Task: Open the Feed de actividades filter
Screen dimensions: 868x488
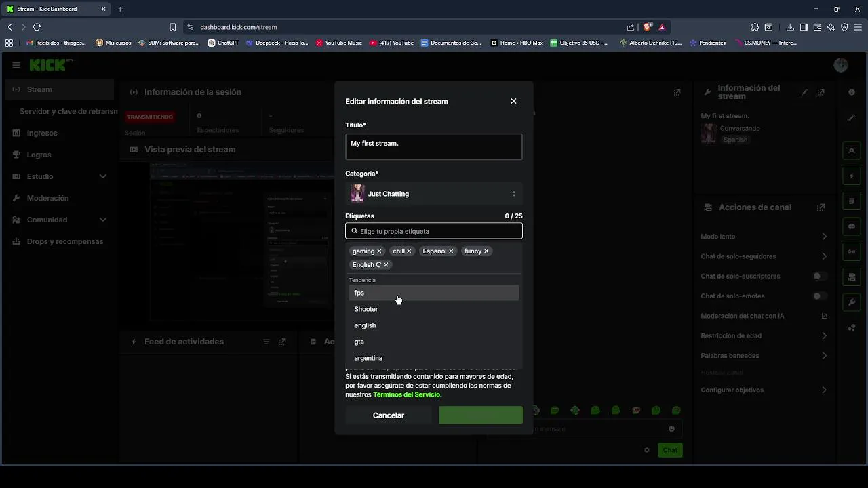Action: pyautogui.click(x=267, y=342)
